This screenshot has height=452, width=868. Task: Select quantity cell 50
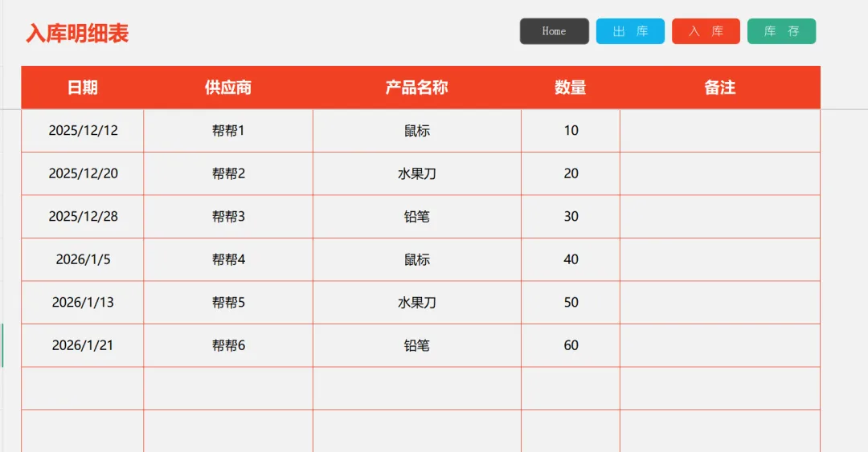point(571,303)
